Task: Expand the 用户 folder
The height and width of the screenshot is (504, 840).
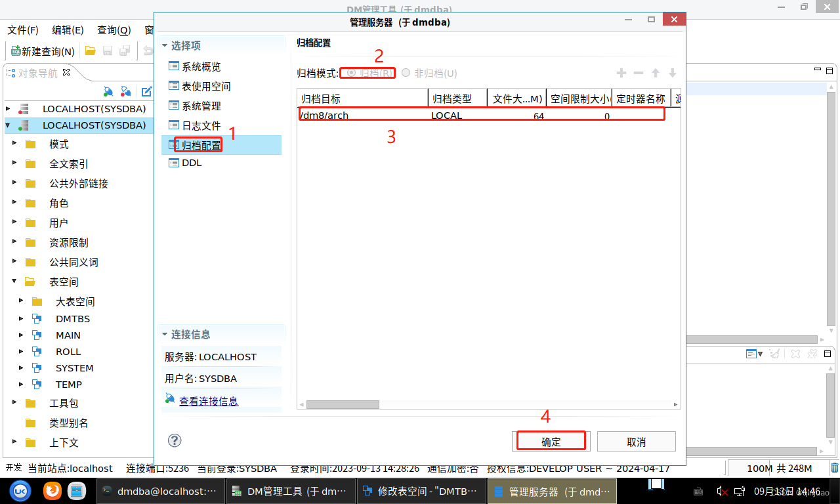Action: click(x=14, y=222)
